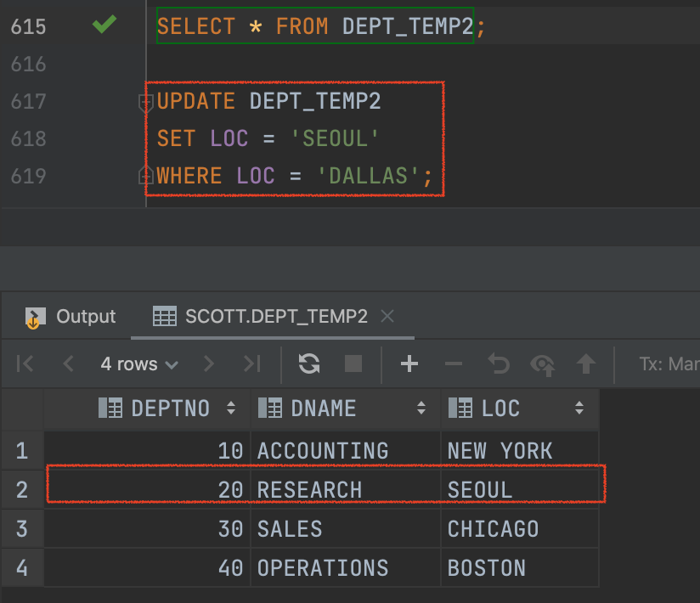The height and width of the screenshot is (603, 700).
Task: Select row number 2 in the grid
Action: (22, 490)
